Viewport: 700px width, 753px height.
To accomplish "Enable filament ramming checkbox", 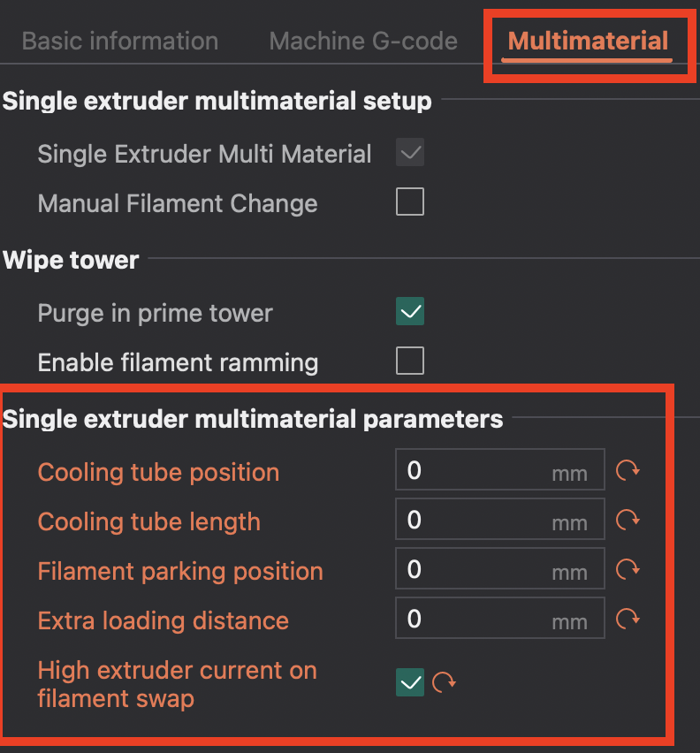I will click(x=410, y=361).
